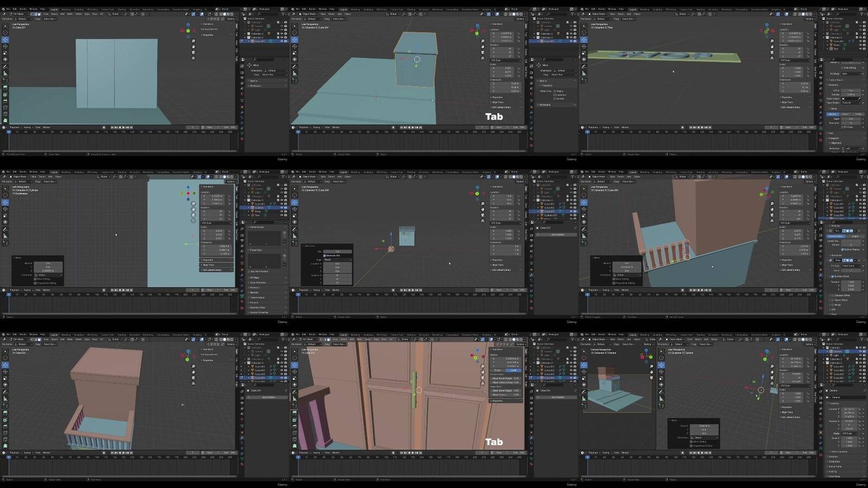Click Options button in the top-left viewport header
Viewport: 868px width, 488px height.
[231, 19]
